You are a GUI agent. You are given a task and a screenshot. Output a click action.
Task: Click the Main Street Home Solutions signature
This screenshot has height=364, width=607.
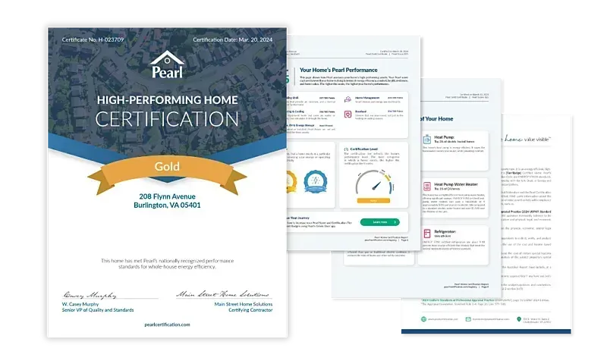point(222,294)
